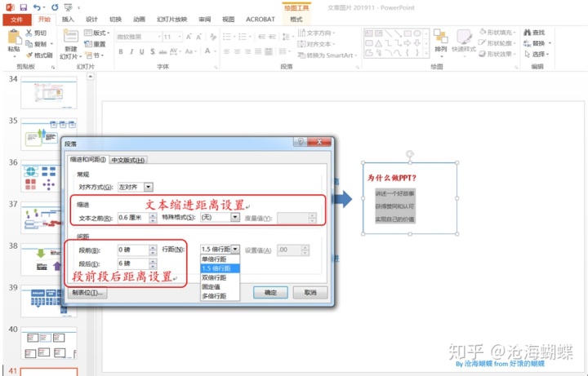Screen dimensions: 588x376
Task: Click the Cut (剪切) scissors icon
Action: pyautogui.click(x=29, y=33)
